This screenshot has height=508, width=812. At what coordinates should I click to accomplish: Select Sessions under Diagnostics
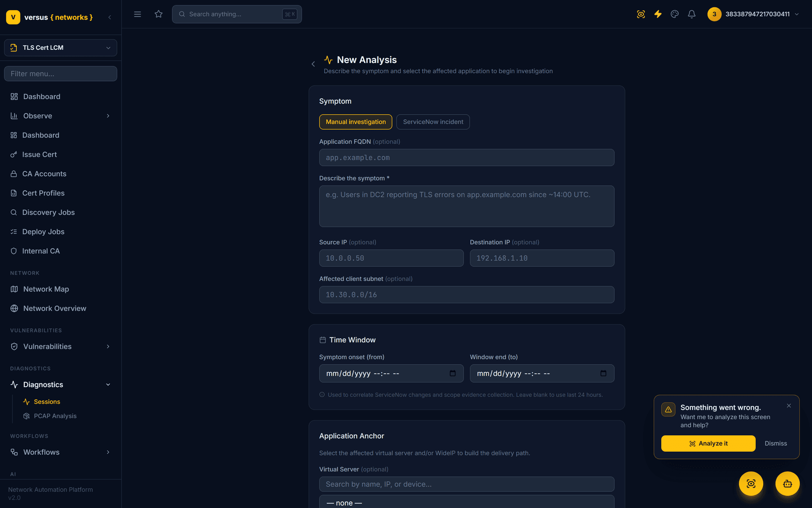[x=47, y=402]
